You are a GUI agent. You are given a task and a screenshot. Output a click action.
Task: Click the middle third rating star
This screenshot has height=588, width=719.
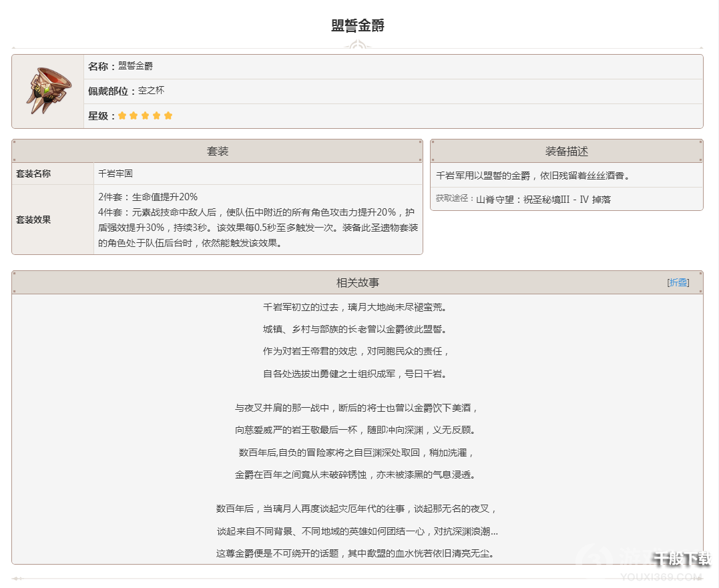145,115
